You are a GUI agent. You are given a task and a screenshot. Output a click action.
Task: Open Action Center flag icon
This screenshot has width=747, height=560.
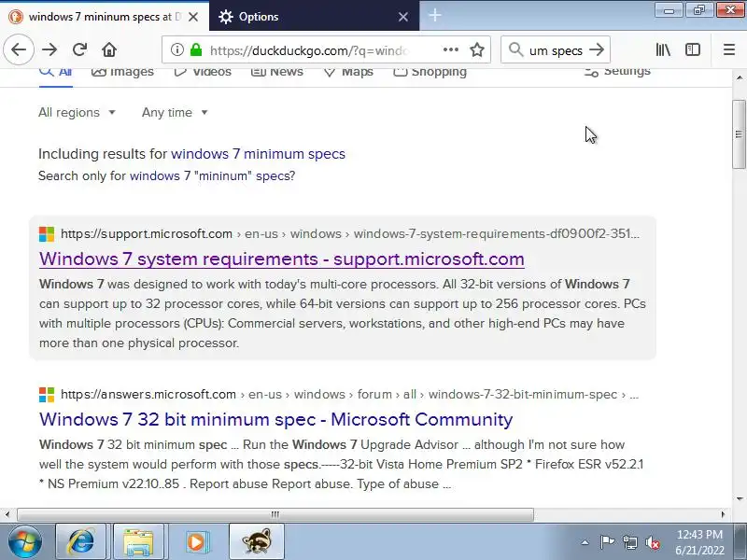tap(607, 542)
